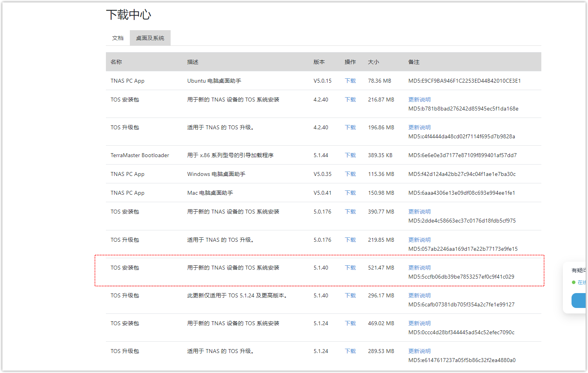Image resolution: width=588 pixels, height=373 pixels.
Task: Click 用于 x.86 系列型号的引导加载程序 description
Action: click(230, 155)
